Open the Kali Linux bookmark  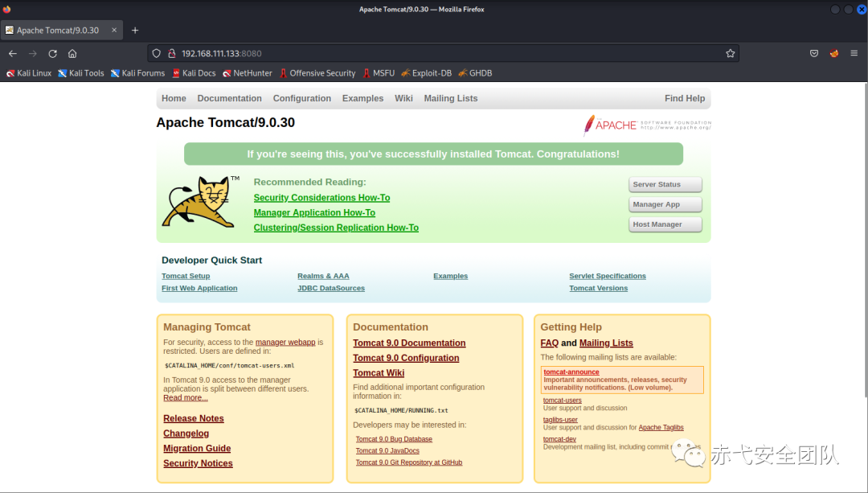(28, 73)
